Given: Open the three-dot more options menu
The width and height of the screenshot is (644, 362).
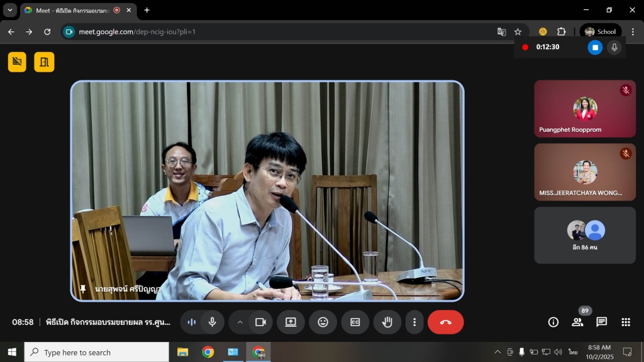Looking at the screenshot, I should 414,322.
